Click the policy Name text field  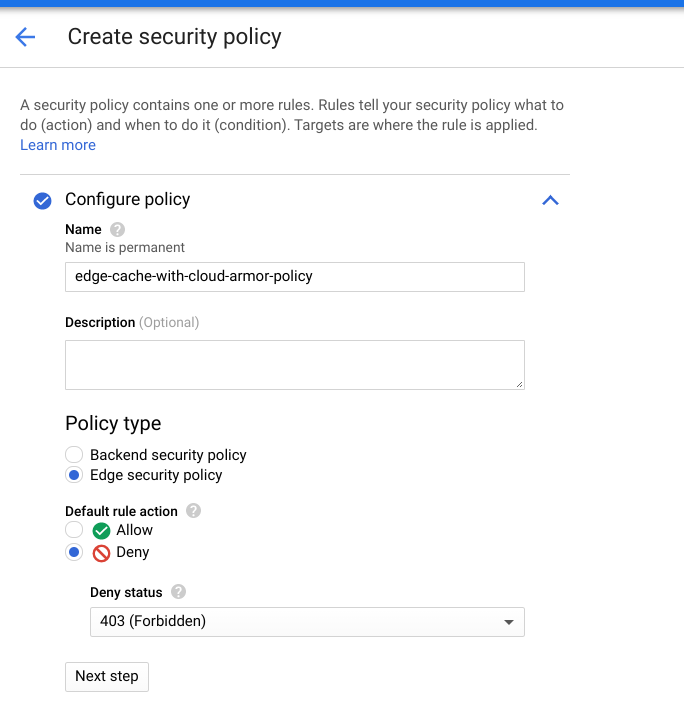[x=294, y=277]
